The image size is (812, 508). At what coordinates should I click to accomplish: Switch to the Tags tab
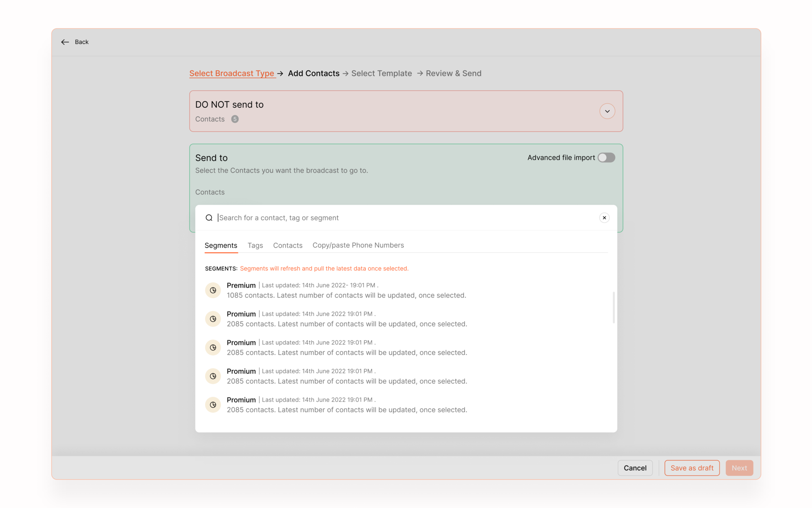pos(255,245)
